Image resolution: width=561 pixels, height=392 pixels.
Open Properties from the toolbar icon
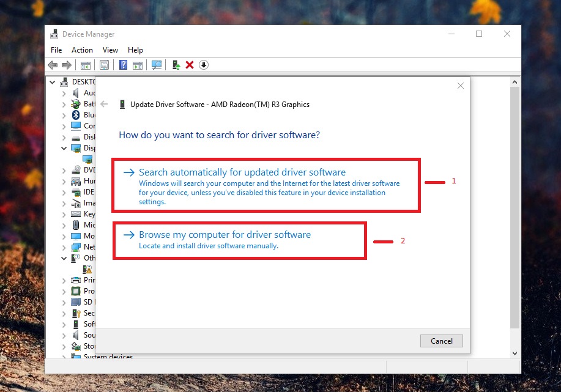104,65
